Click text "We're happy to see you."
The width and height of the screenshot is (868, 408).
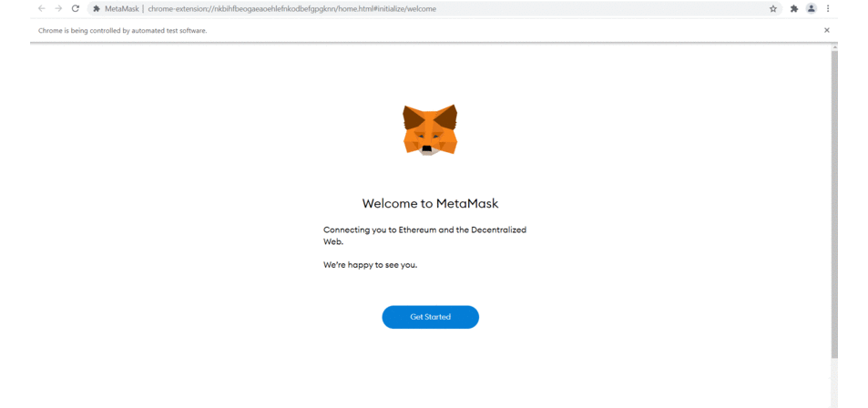(371, 265)
